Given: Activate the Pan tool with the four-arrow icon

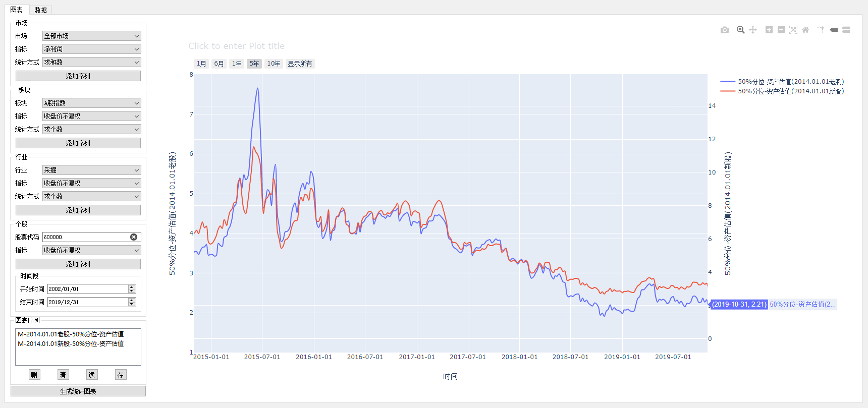Looking at the screenshot, I should point(753,30).
